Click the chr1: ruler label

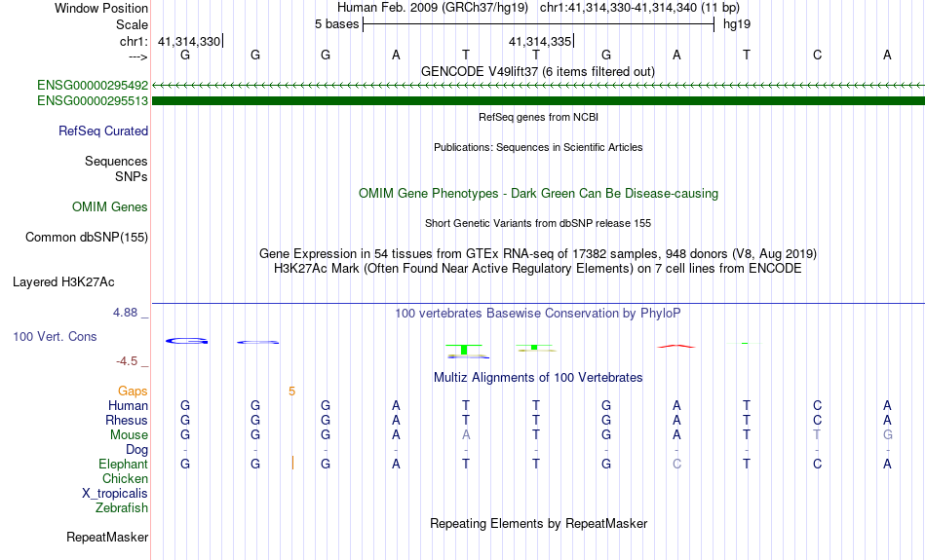click(x=135, y=41)
